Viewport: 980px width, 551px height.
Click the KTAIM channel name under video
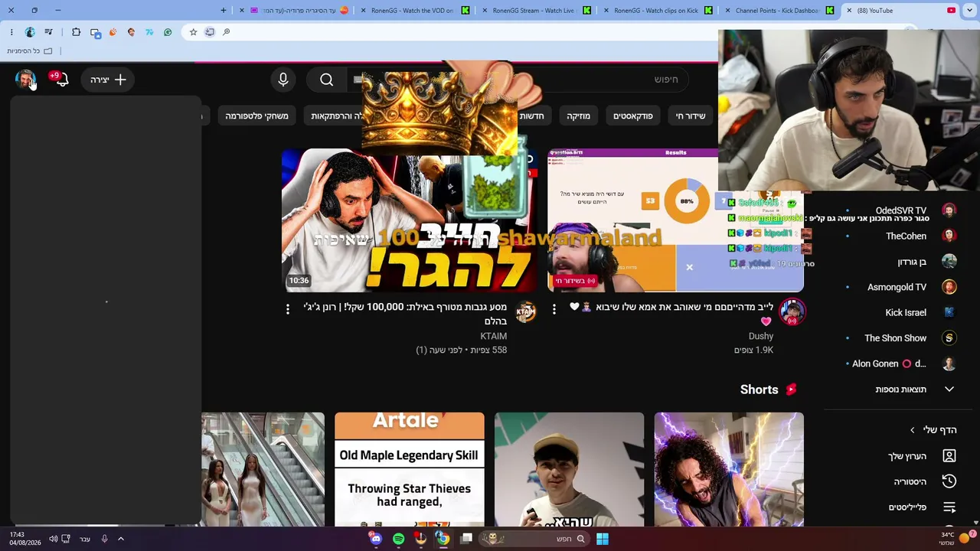493,336
